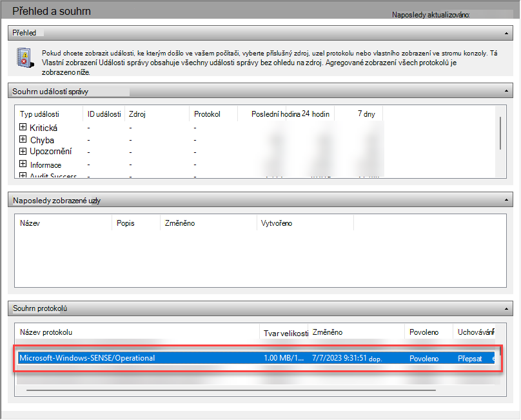Click the event summary vertical scrollbar
This screenshot has height=420, width=521.
pyautogui.click(x=500, y=133)
